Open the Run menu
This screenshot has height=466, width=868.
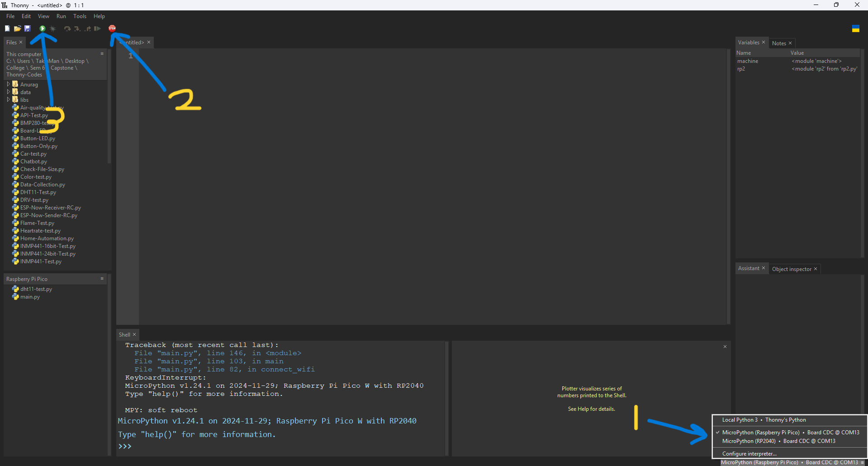[x=61, y=16]
